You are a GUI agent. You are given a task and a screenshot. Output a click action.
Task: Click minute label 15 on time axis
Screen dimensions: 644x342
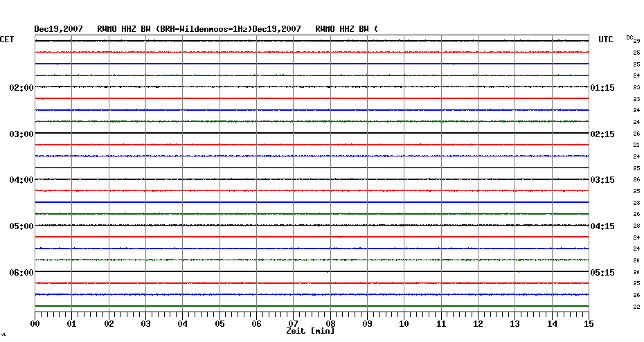pyautogui.click(x=589, y=324)
